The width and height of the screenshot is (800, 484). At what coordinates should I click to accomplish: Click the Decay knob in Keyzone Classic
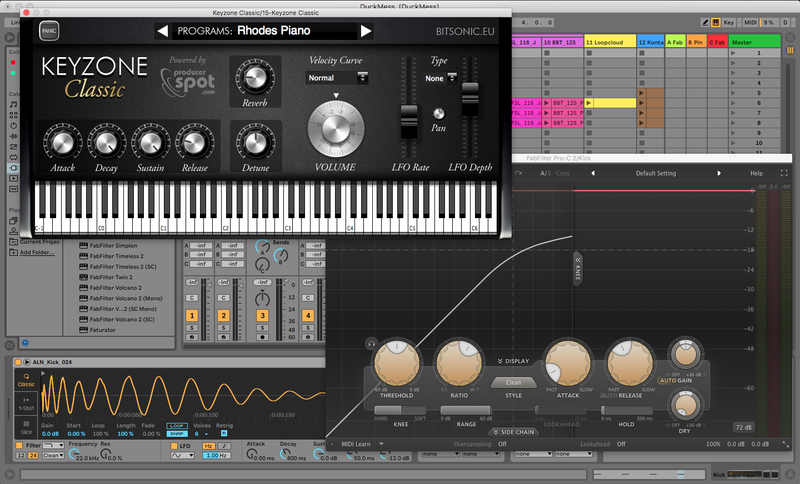pos(106,142)
